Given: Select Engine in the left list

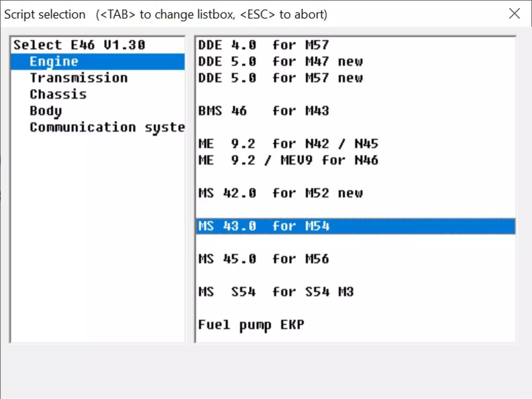Looking at the screenshot, I should coord(98,62).
